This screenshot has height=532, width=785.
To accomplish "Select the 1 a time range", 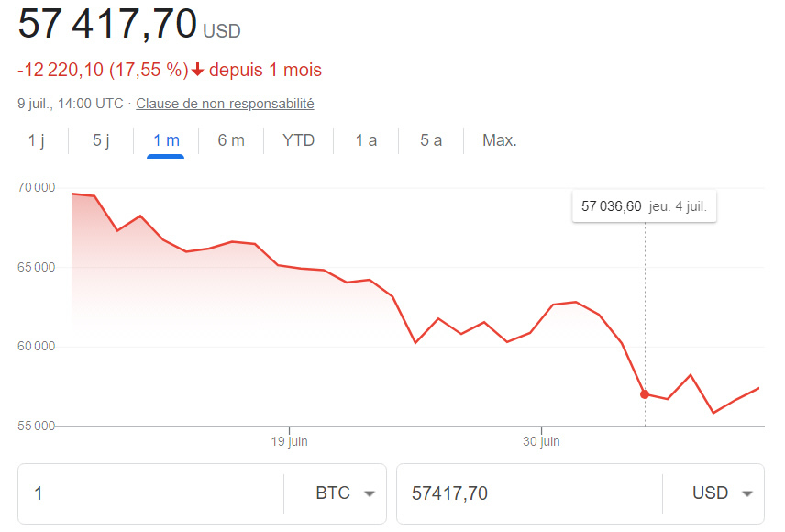I will click(366, 140).
